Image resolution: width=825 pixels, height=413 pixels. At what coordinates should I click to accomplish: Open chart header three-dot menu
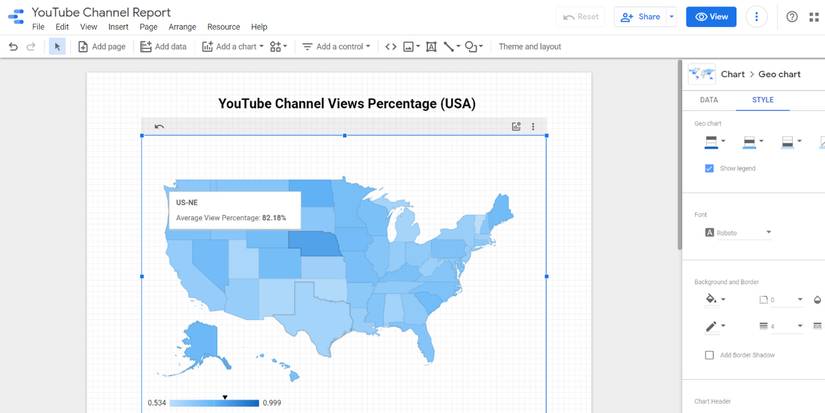533,126
